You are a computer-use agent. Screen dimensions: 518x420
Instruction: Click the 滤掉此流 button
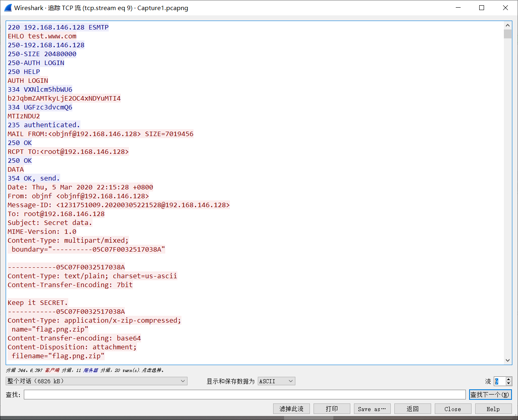(x=291, y=409)
